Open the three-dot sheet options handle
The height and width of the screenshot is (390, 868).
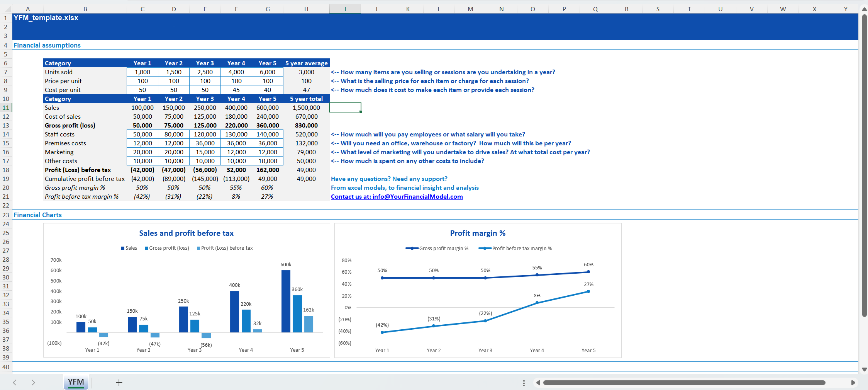click(524, 383)
